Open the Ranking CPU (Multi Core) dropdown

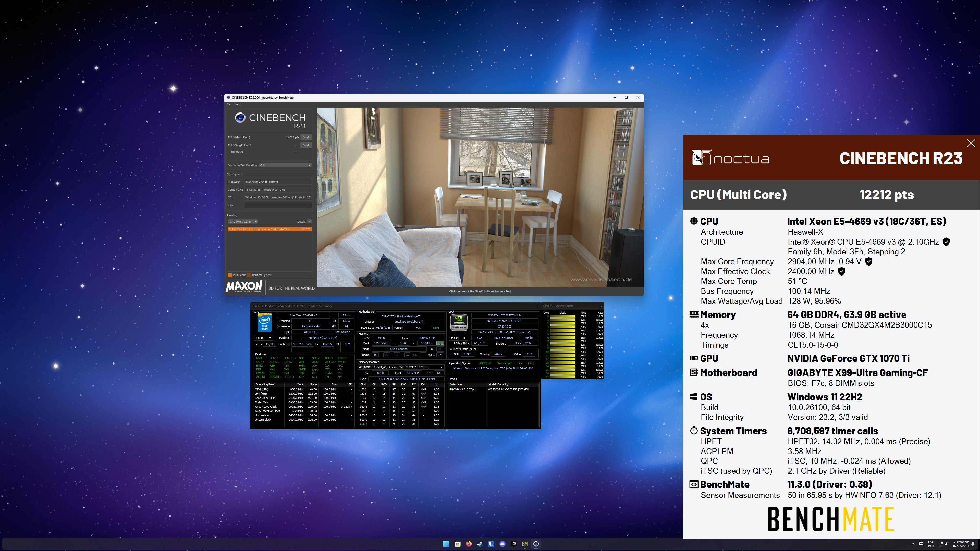(x=243, y=222)
